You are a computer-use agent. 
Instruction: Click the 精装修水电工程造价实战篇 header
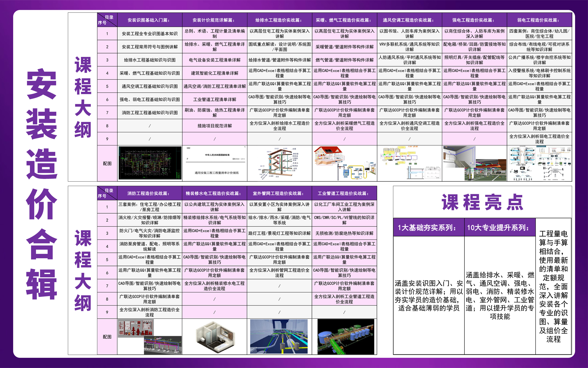(x=215, y=193)
